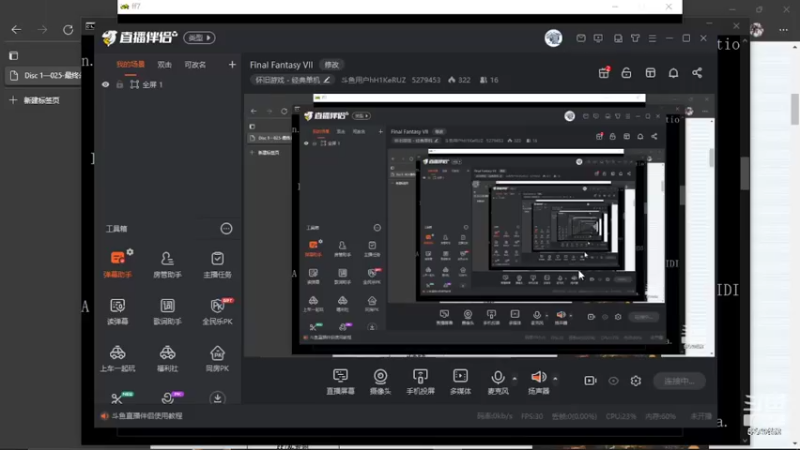Open the 歌词助手 lyrics assistant tool

point(167,311)
